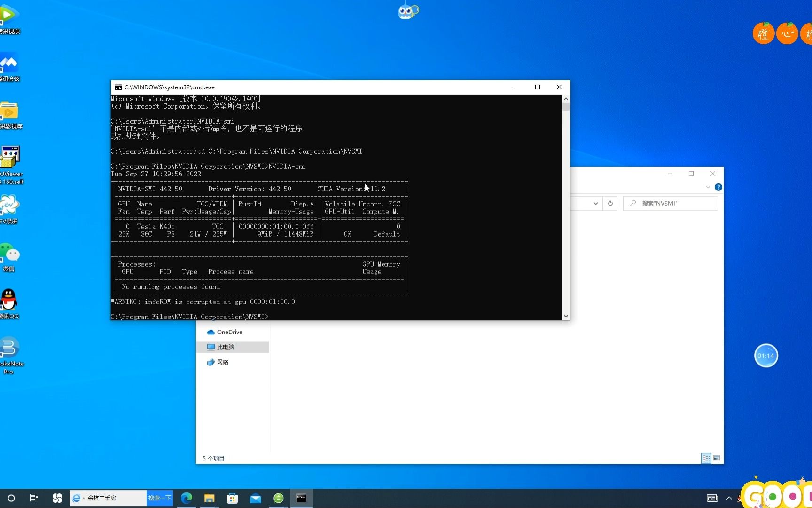
Task: Minimize the File Explorer window
Action: tap(670, 174)
